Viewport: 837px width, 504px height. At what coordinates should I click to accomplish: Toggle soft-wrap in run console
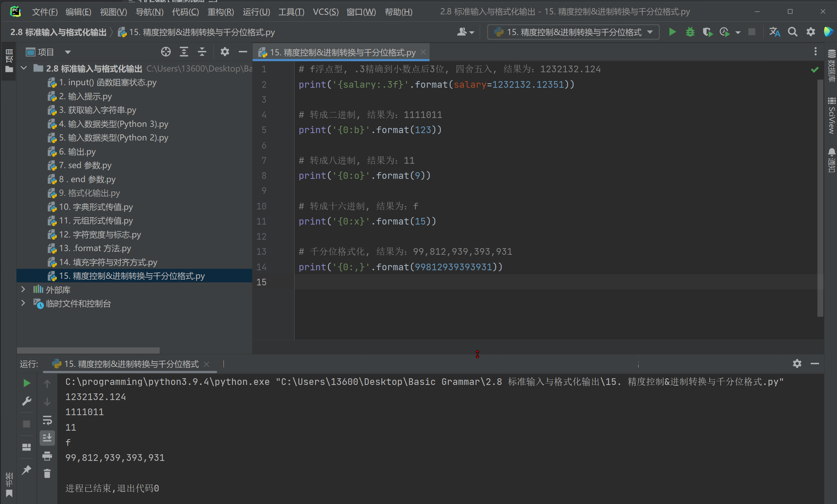(47, 420)
